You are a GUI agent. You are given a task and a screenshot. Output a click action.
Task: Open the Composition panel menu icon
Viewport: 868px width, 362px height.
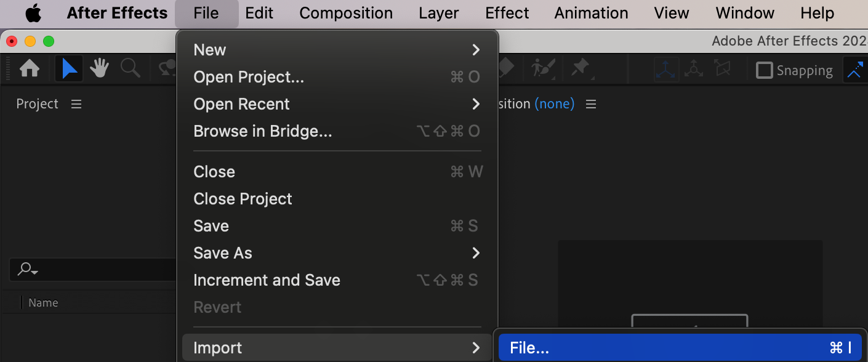tap(591, 104)
